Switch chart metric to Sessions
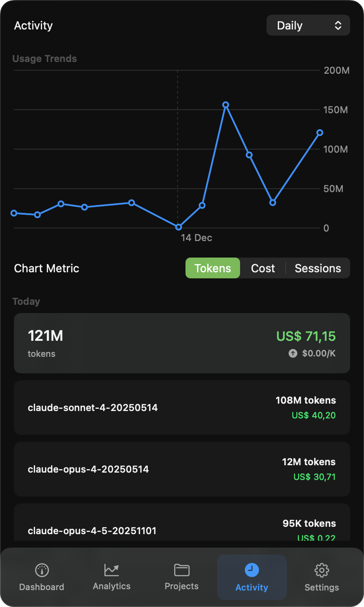This screenshot has width=364, height=607. (318, 268)
